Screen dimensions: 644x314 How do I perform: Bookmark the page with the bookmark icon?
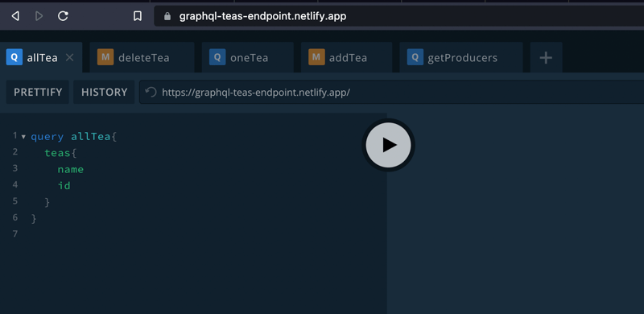pos(138,16)
